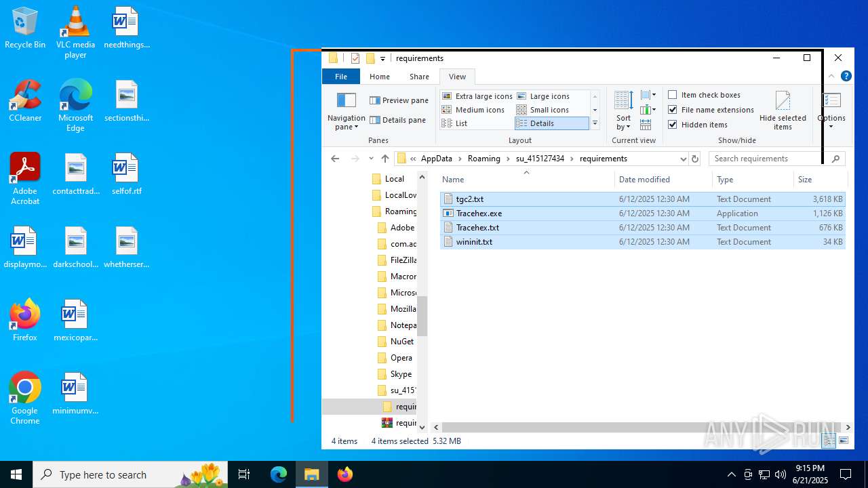Select Adobe folder in navigation tree

click(x=402, y=228)
